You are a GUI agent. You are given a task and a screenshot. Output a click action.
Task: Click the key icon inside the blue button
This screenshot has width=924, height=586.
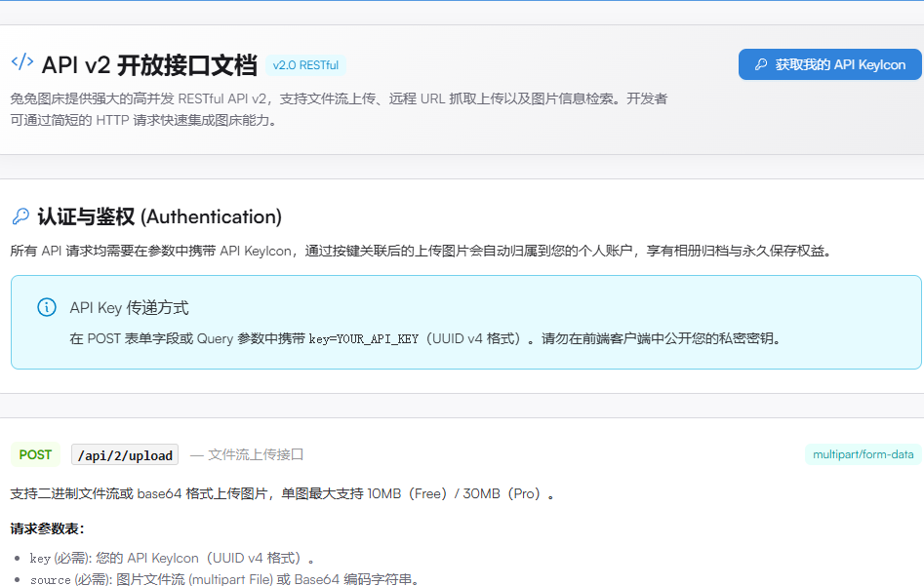tap(761, 64)
